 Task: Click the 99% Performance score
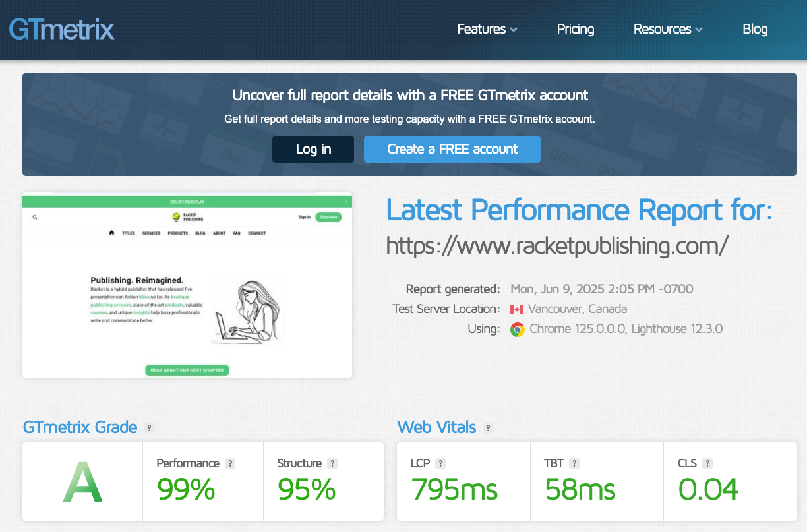[x=186, y=490]
